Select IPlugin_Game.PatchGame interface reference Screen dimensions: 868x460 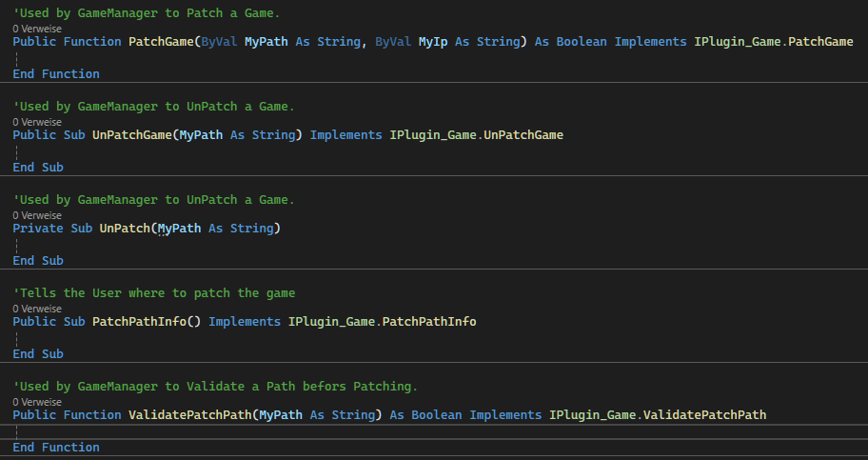coord(774,42)
